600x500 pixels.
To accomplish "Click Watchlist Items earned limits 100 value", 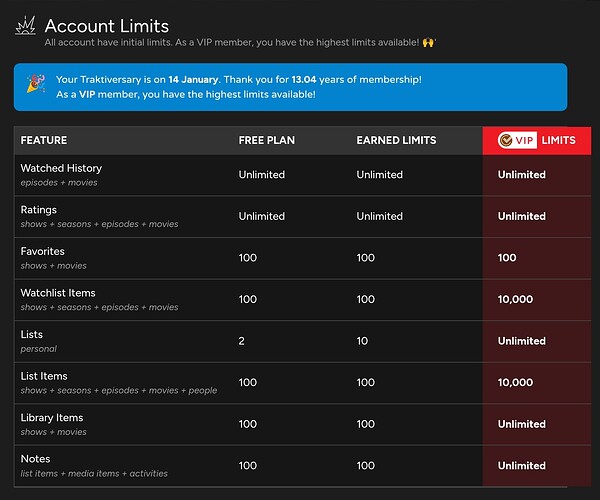I will 366,300.
